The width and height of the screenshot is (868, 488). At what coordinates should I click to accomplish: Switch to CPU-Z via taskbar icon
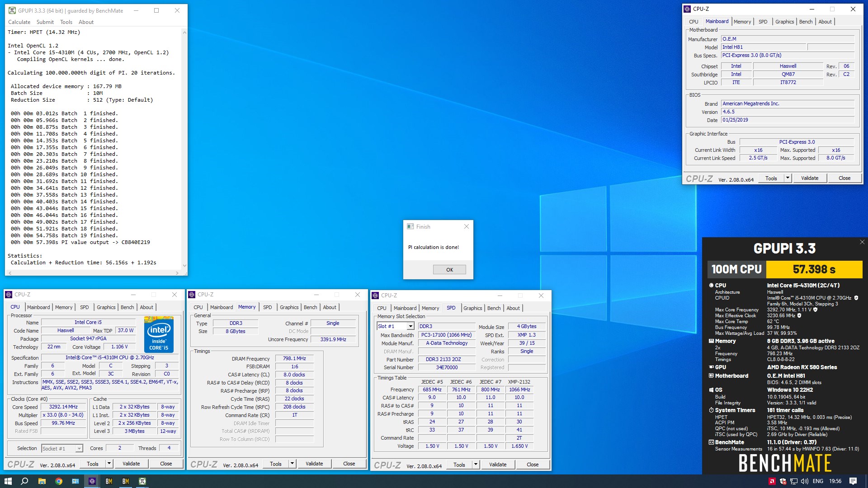(92, 481)
